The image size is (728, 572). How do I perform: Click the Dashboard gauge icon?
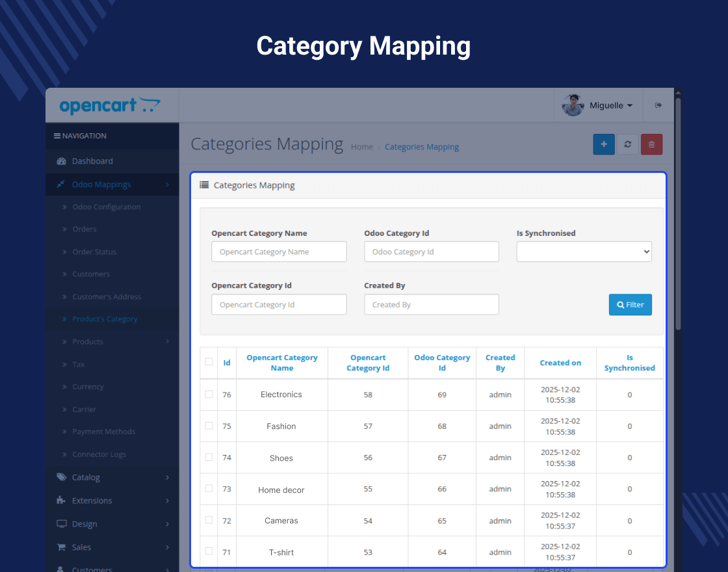(61, 161)
